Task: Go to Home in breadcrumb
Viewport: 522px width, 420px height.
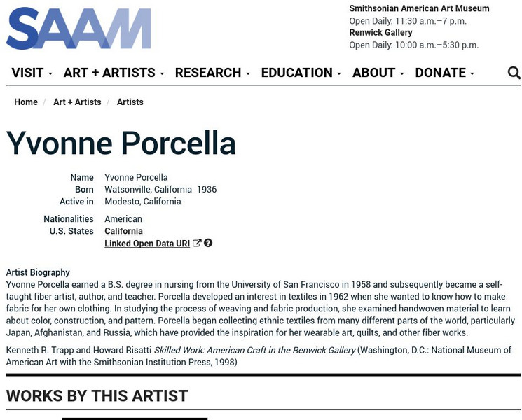Action: pyautogui.click(x=26, y=102)
